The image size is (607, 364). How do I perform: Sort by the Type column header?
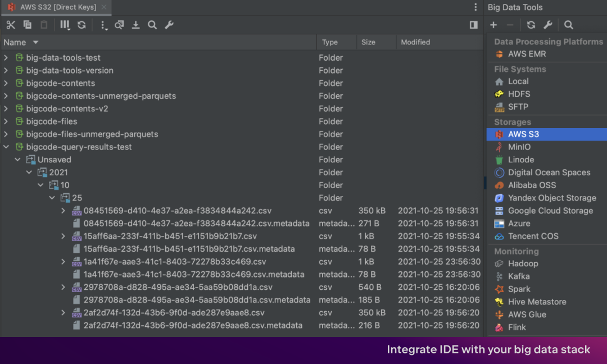(337, 42)
